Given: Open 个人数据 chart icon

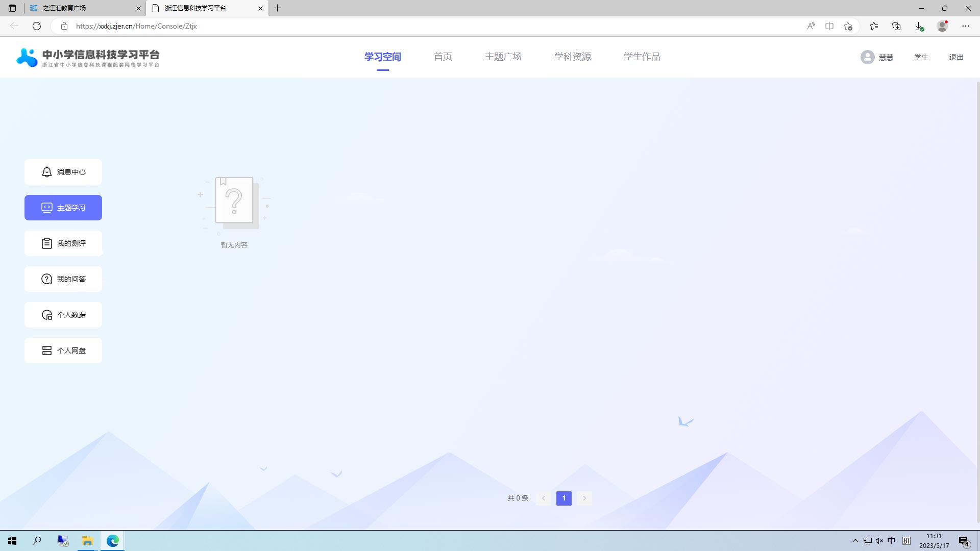Looking at the screenshot, I should pyautogui.click(x=46, y=315).
